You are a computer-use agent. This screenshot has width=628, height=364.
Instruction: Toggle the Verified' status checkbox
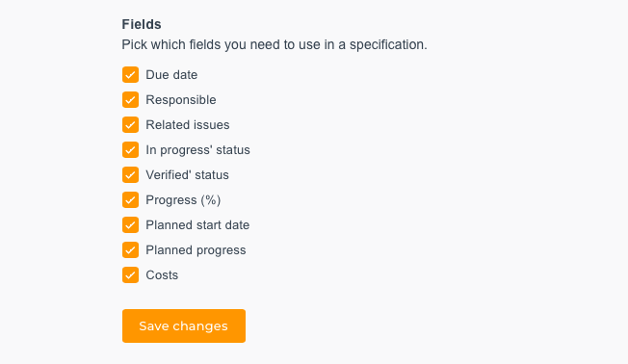tap(131, 175)
